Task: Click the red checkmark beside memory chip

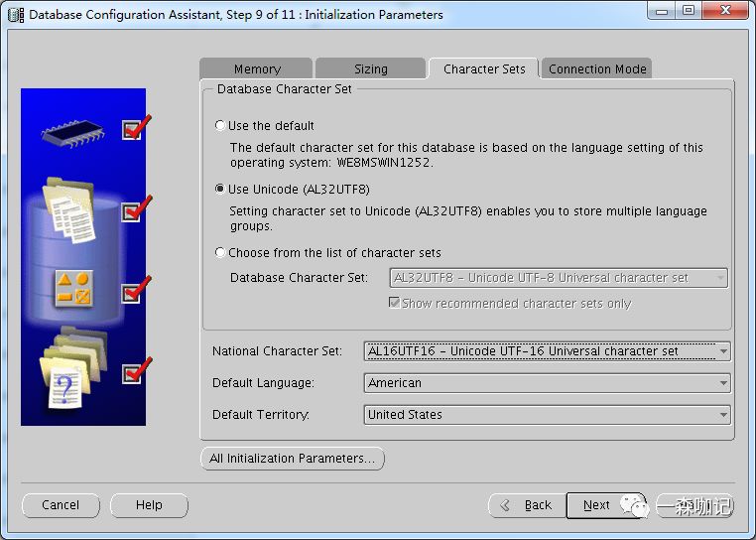Action: [x=136, y=128]
